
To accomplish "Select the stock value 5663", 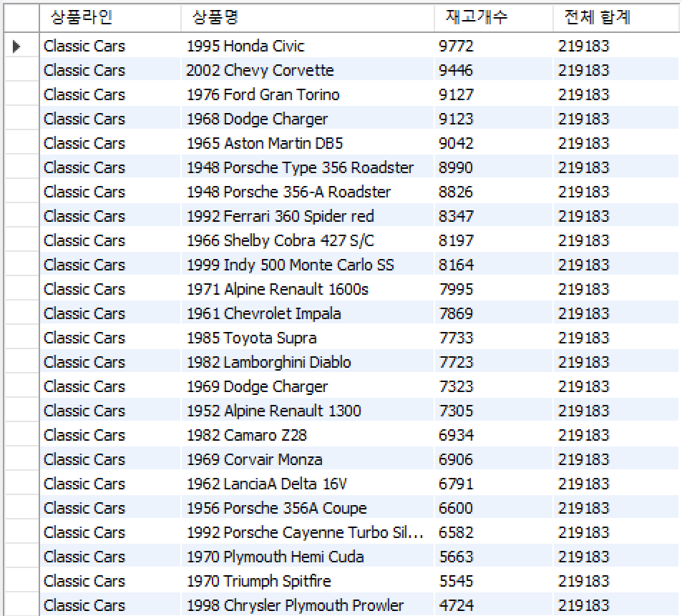I will [456, 557].
